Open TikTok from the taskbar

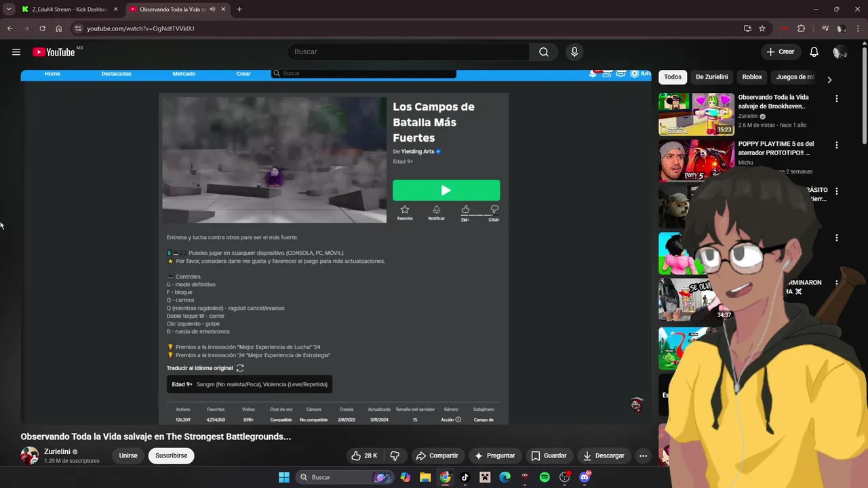coord(465,477)
